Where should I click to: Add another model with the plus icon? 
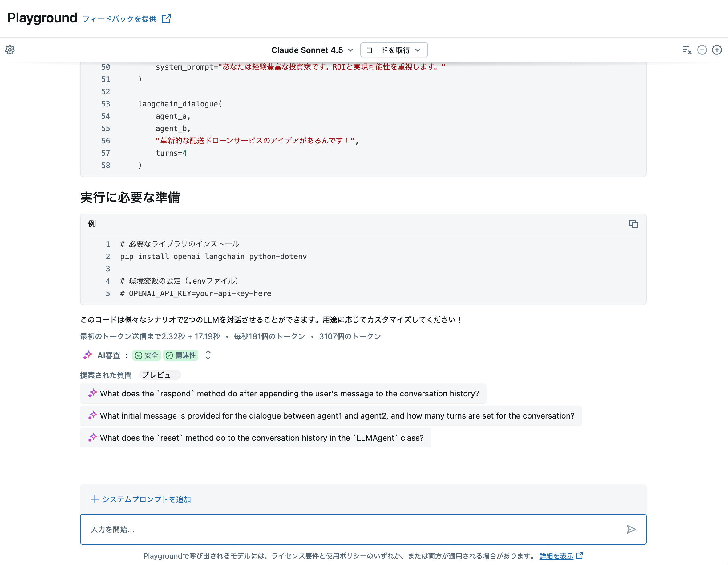(x=717, y=50)
